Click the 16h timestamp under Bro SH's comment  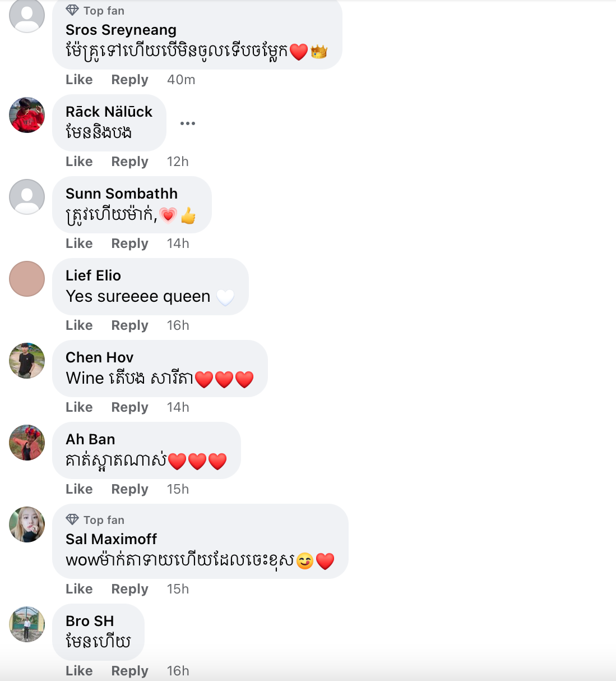click(x=178, y=671)
